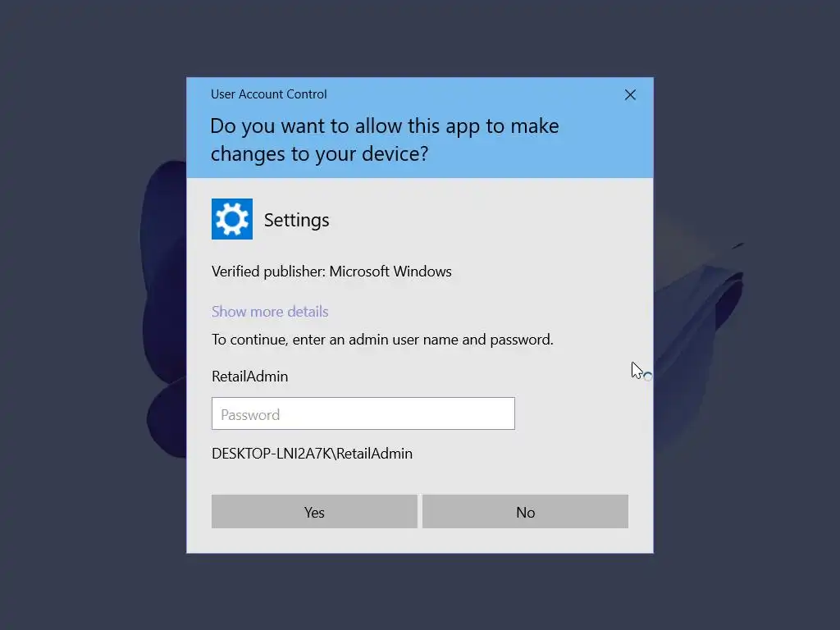Focus the Password input field

pos(363,413)
